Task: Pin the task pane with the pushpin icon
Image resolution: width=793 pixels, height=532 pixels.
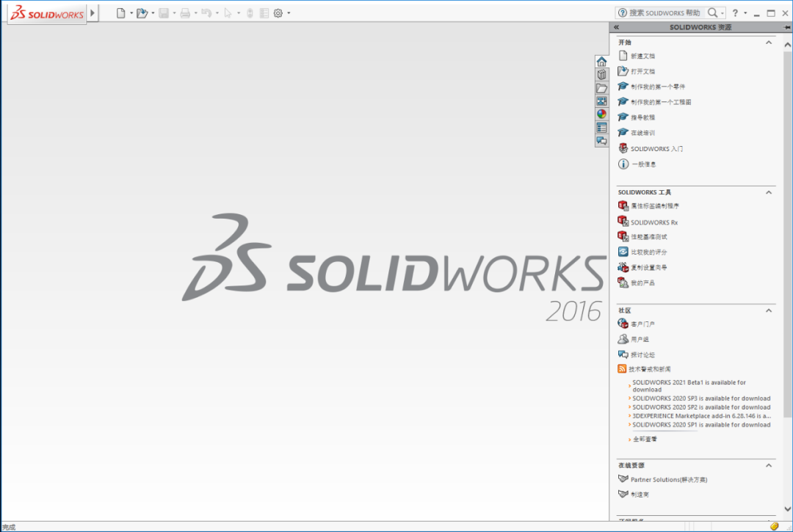Action: (x=787, y=27)
